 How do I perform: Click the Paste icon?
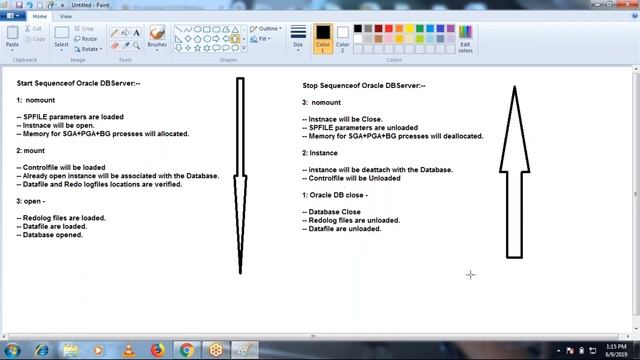12,33
